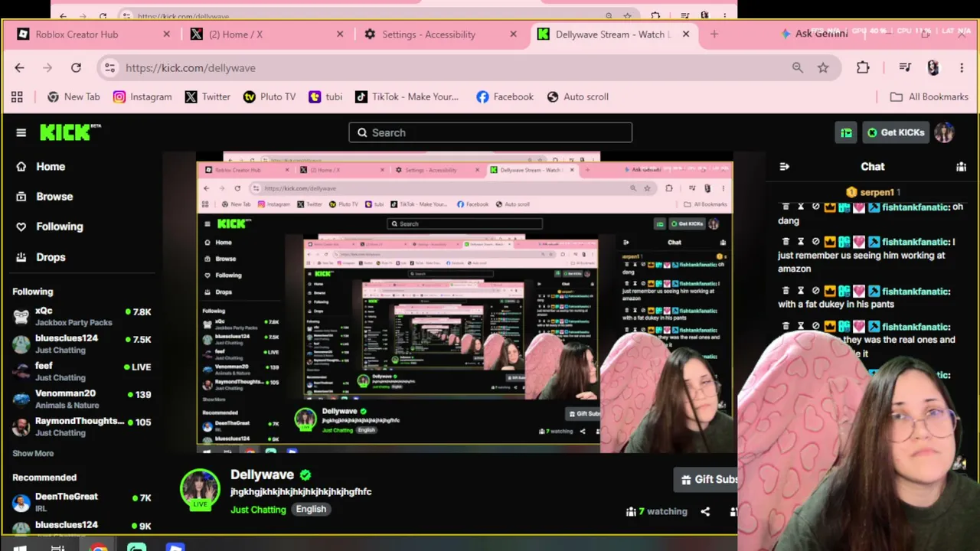Viewport: 980px width, 551px height.
Task: Open the chat users list icon
Action: point(961,166)
